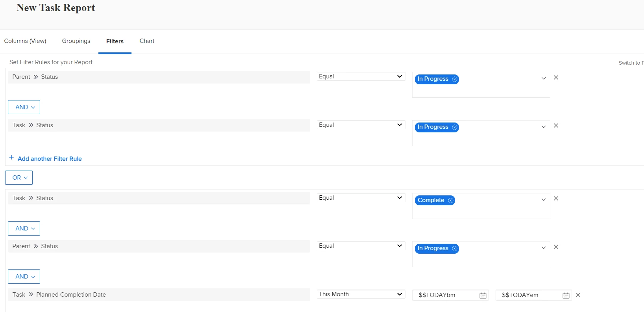Viewport: 644px width, 312px height.
Task: Remove the Planned Completion Date filter rule
Action: coord(578,295)
